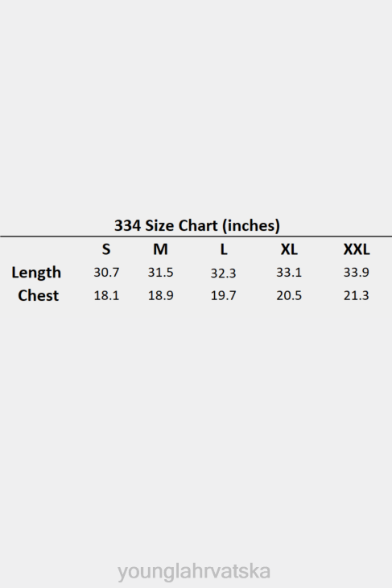Click the 334 Size Chart (inches) title
This screenshot has height=588, width=392.
197,226
